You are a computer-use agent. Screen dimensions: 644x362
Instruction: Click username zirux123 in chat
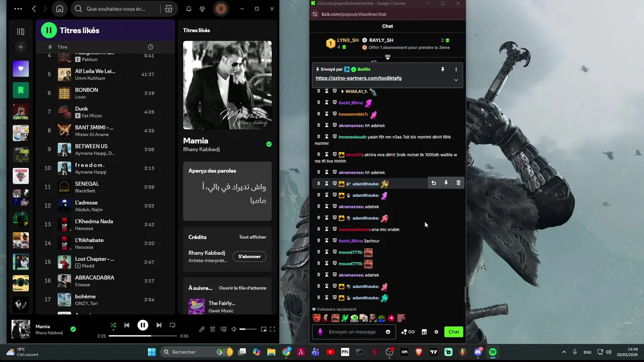coord(354,155)
